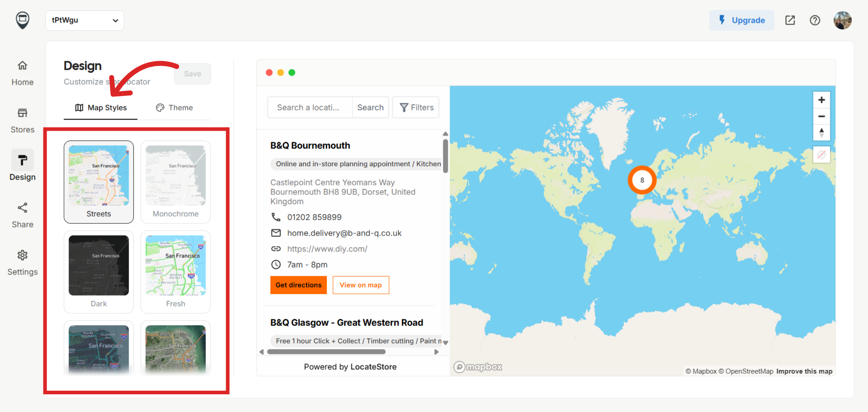
Task: Open the external link preview icon
Action: 790,20
